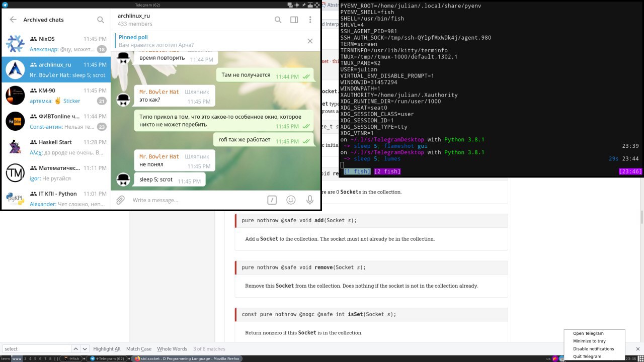Select the archlinux_ru chat

[x=56, y=69]
